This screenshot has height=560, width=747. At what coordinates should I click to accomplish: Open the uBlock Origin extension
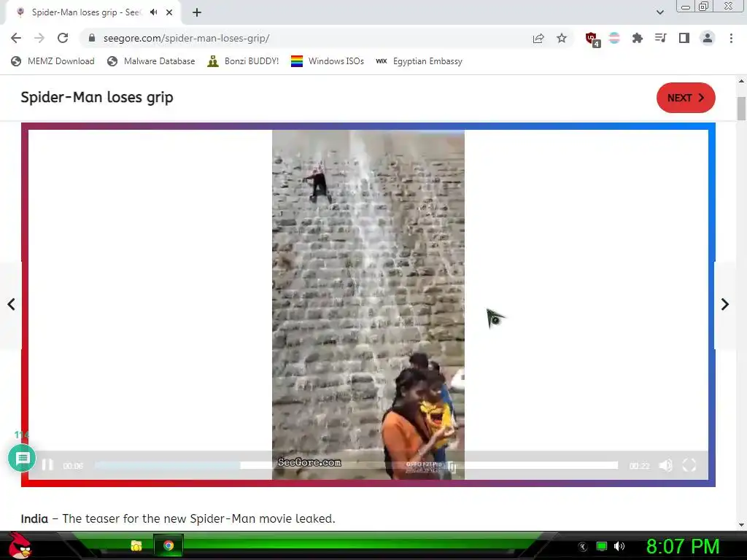(592, 39)
